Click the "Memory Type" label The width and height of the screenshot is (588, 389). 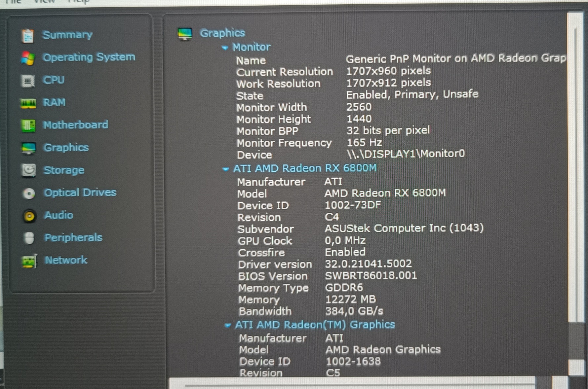273,288
